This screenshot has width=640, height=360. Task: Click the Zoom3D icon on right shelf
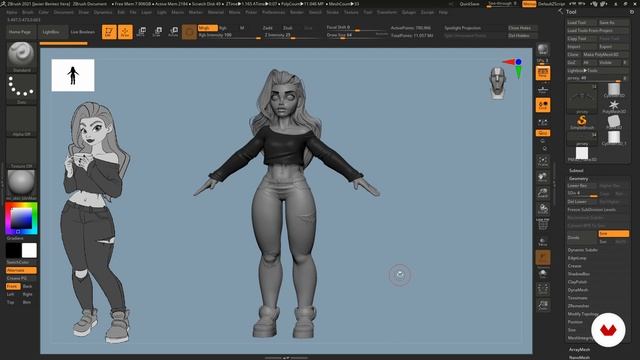coord(543,193)
